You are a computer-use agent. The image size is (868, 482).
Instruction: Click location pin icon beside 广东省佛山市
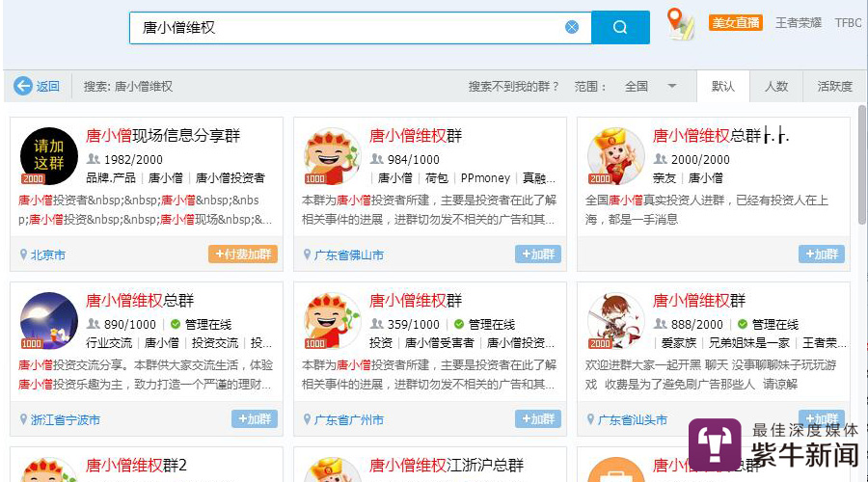[x=307, y=254]
